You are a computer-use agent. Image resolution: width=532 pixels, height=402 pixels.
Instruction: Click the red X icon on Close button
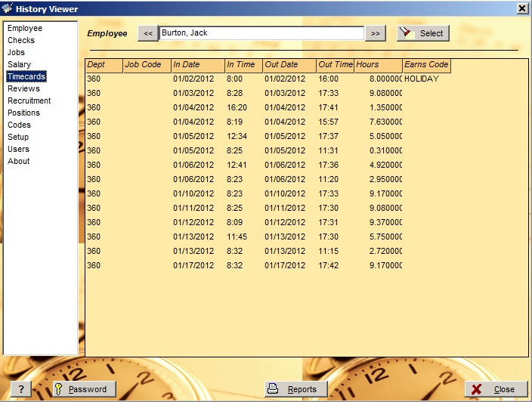pos(476,389)
